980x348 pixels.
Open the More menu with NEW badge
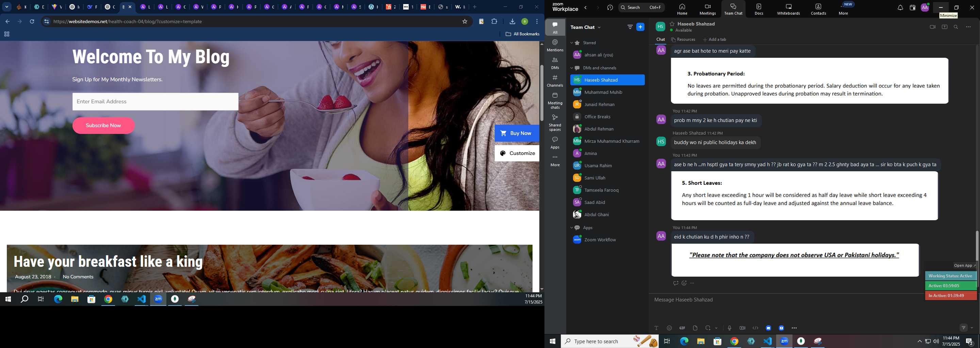tap(844, 9)
